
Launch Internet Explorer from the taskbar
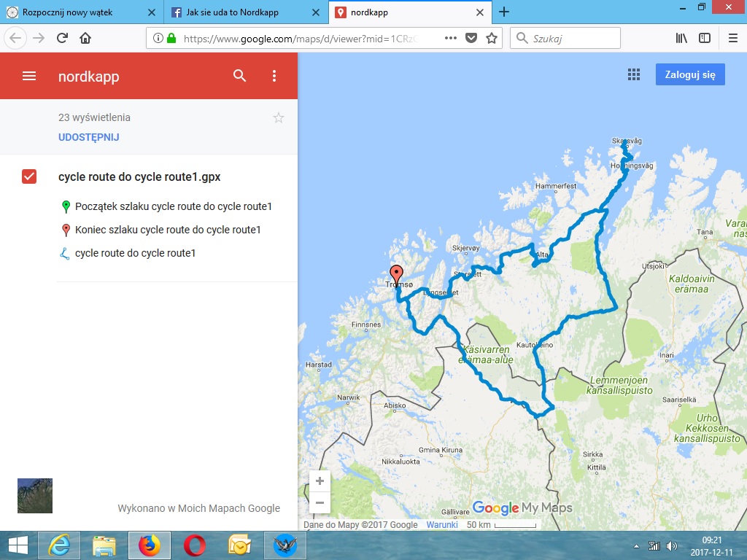point(59,545)
